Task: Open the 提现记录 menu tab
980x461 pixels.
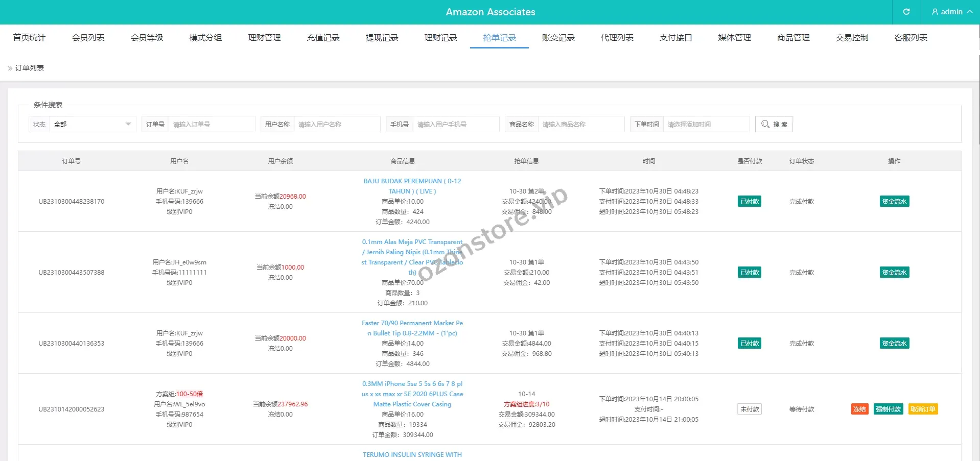Action: tap(382, 38)
